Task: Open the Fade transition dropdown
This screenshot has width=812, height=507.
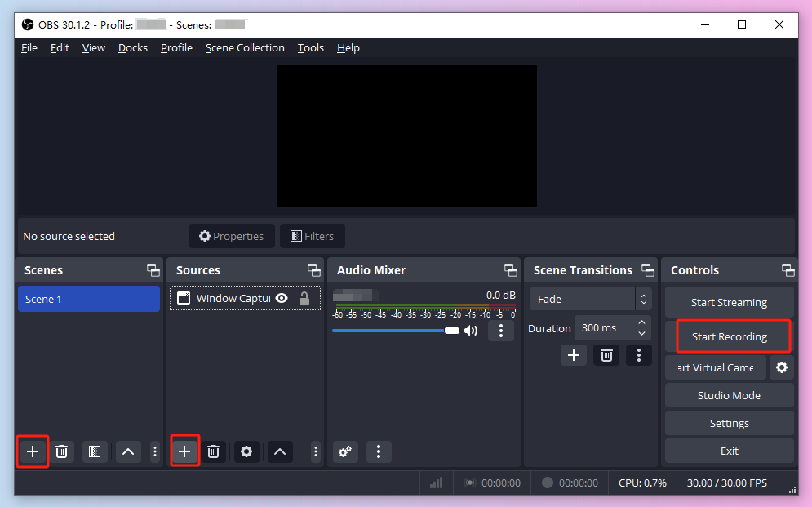Action: click(x=590, y=299)
